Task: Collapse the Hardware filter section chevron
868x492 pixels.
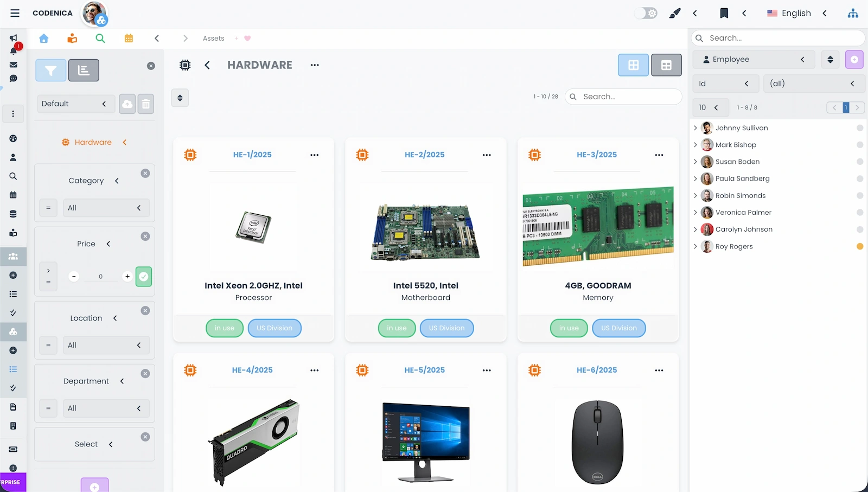Action: point(124,142)
